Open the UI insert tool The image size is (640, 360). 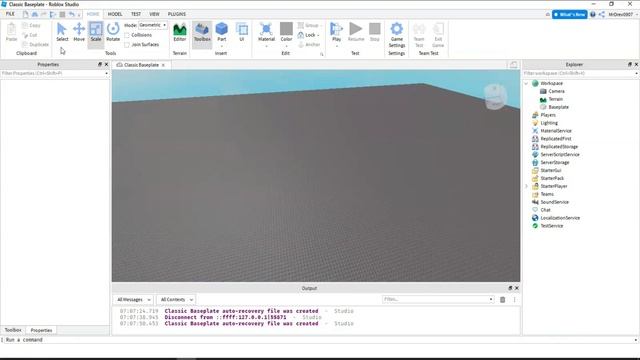pos(242,32)
